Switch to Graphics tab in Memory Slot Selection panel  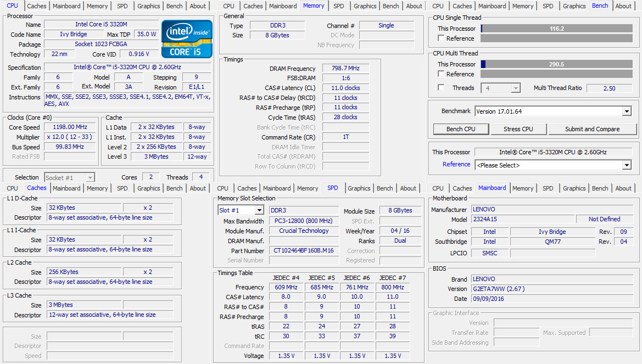click(359, 188)
